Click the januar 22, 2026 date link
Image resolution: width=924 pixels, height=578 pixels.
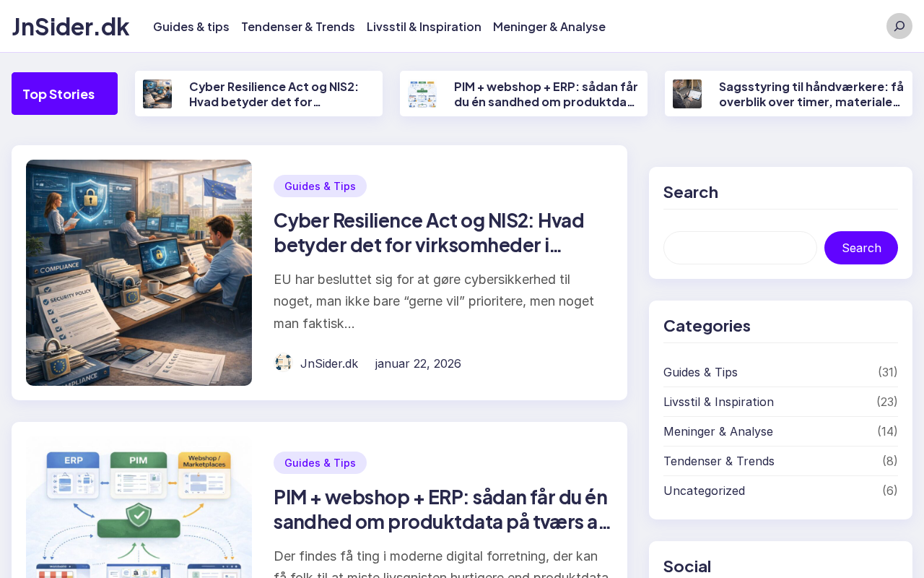click(x=418, y=363)
